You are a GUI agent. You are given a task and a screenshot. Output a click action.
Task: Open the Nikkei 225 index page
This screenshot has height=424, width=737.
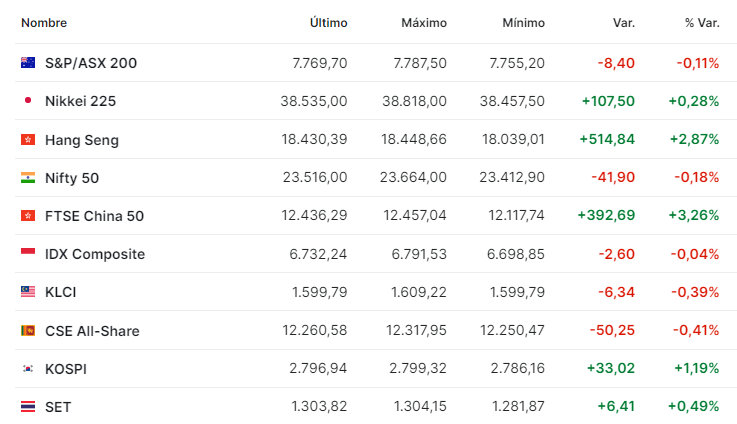tap(80, 101)
